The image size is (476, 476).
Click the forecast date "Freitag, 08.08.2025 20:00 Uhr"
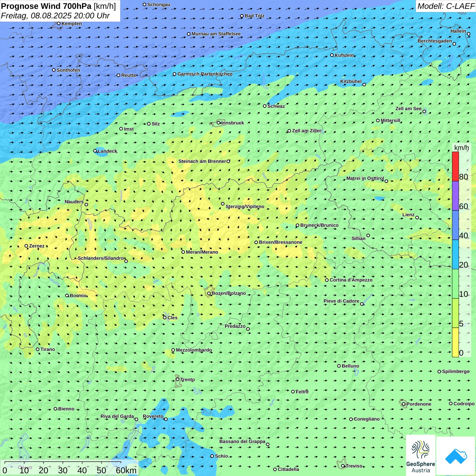tap(55, 16)
